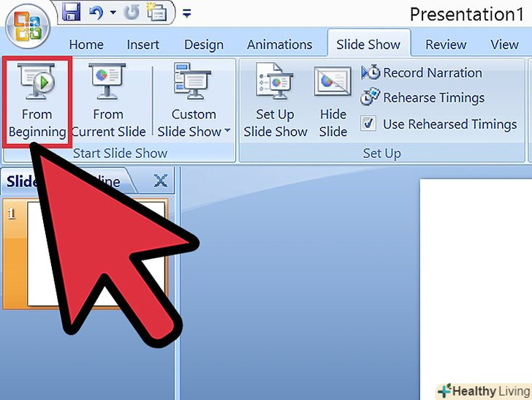Close the Slides/Outline pane
Viewport: 532px width, 400px height.
pos(161,181)
